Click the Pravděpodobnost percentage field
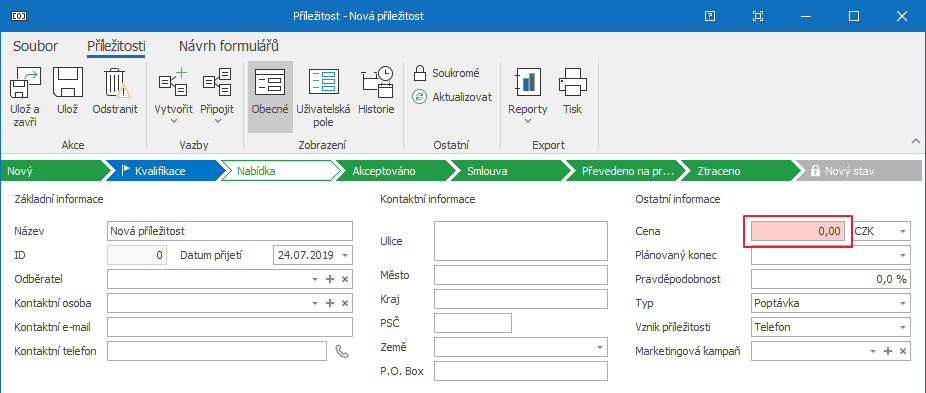The height and width of the screenshot is (393, 926). pyautogui.click(x=830, y=280)
